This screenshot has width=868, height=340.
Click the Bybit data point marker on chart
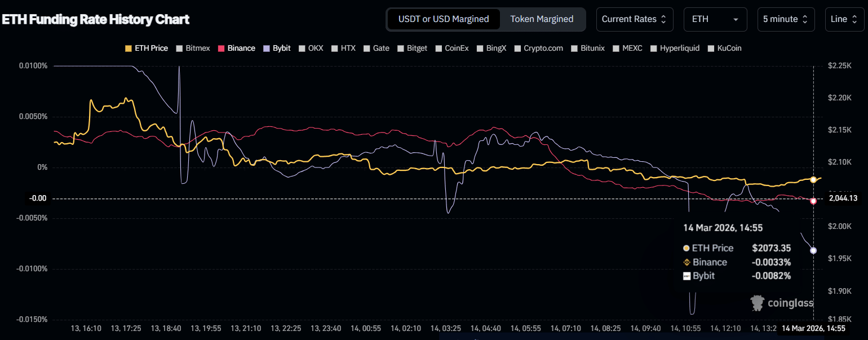tap(813, 251)
